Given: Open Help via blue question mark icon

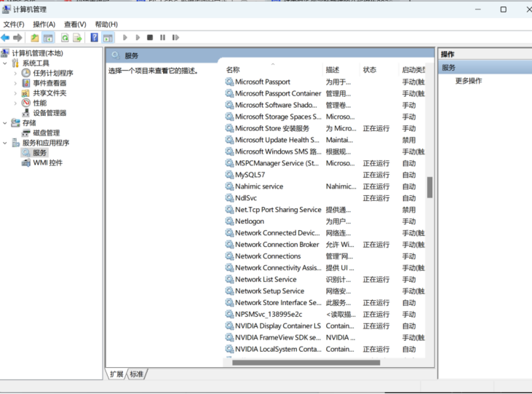Looking at the screenshot, I should pyautogui.click(x=95, y=37).
